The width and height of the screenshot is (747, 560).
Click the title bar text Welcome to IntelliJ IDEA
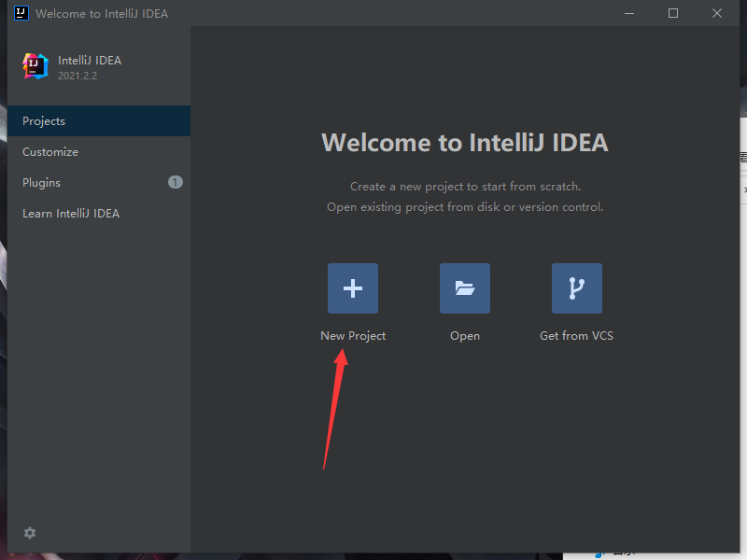(102, 14)
